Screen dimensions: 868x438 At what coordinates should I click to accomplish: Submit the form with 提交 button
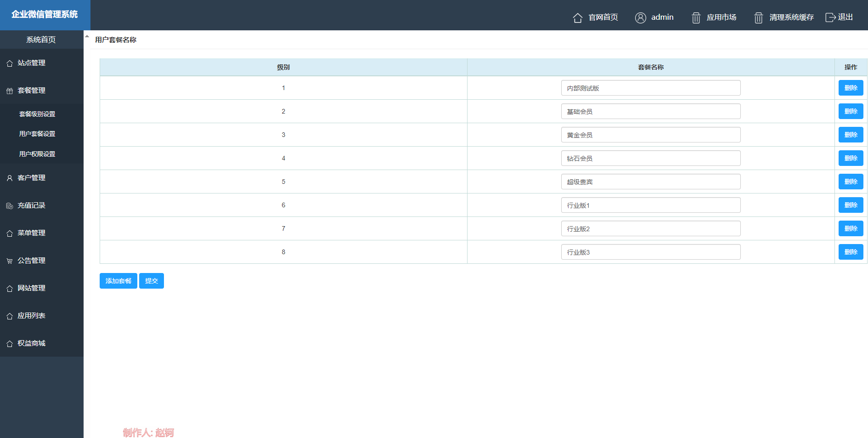tap(151, 281)
